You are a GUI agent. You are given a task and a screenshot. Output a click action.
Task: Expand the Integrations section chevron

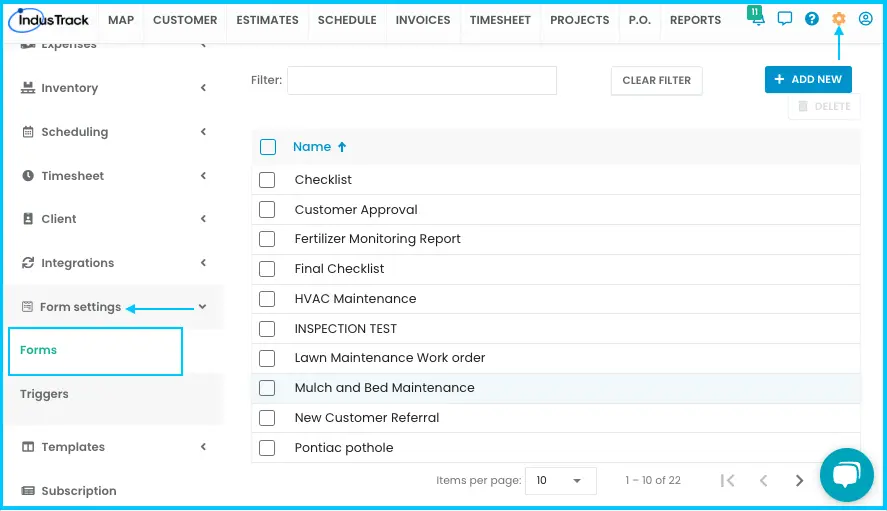[203, 263]
